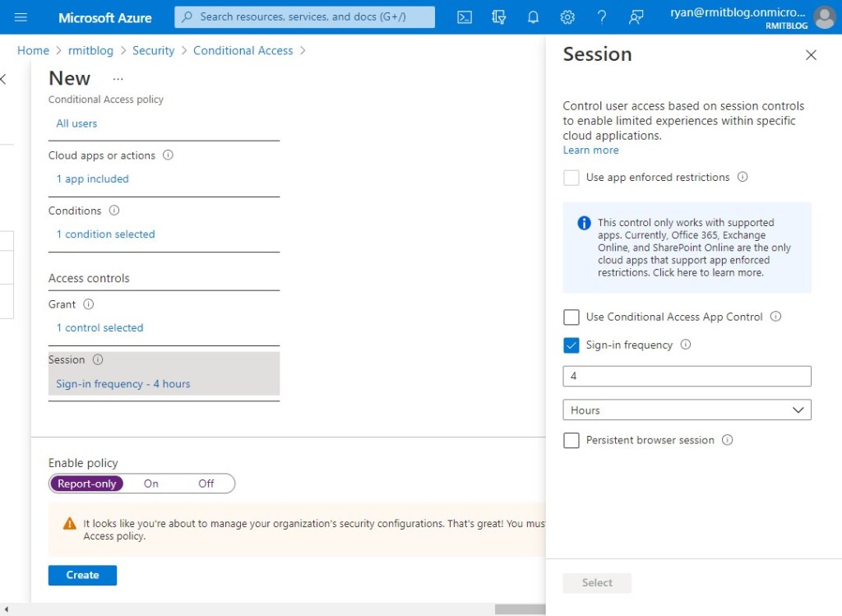Click the search magnifier icon
Screen dimensions: 842x616
click(x=187, y=17)
